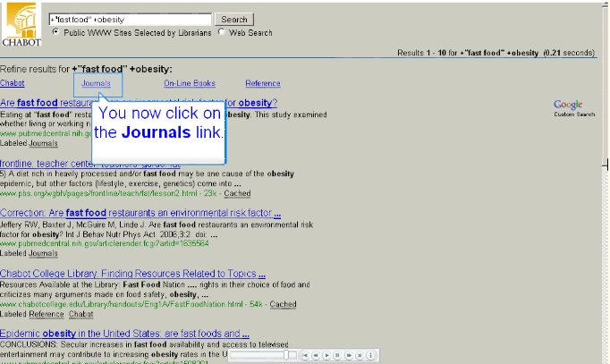The width and height of the screenshot is (610, 364).
Task: Click the fast-forward playback button
Action: pyautogui.click(x=349, y=355)
